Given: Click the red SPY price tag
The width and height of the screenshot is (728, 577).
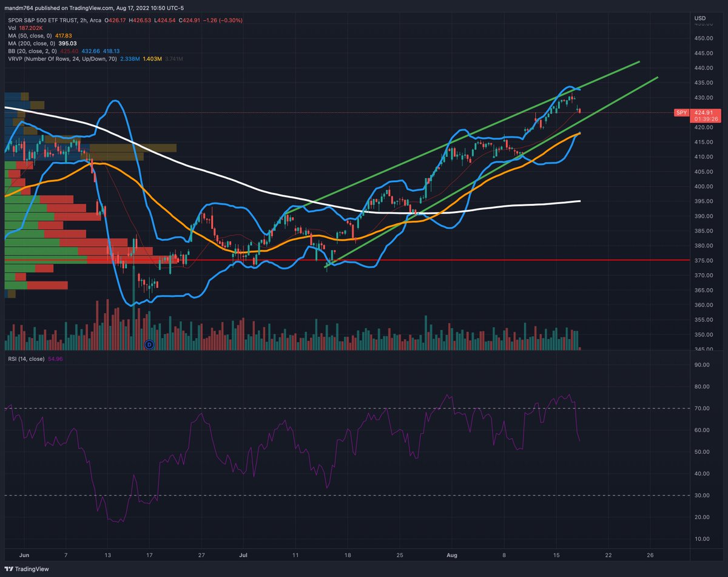Looking at the screenshot, I should pyautogui.click(x=681, y=112).
